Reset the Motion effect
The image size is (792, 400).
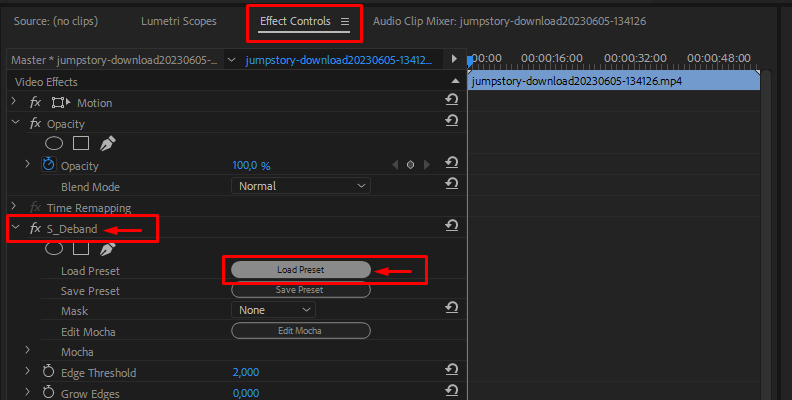[452, 100]
